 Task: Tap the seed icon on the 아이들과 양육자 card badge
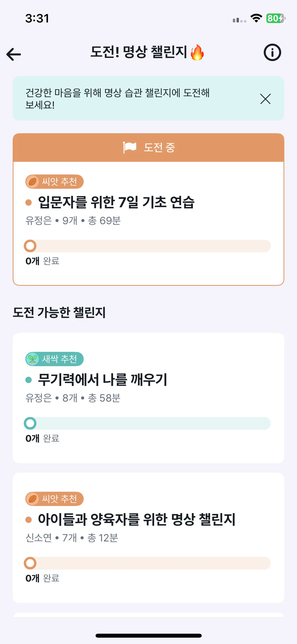pyautogui.click(x=32, y=499)
